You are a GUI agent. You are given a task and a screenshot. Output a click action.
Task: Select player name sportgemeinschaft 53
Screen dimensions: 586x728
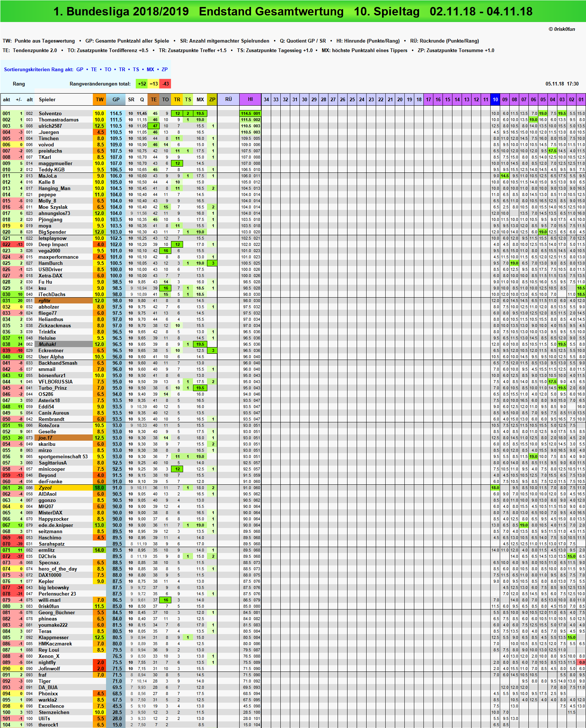pos(63,457)
